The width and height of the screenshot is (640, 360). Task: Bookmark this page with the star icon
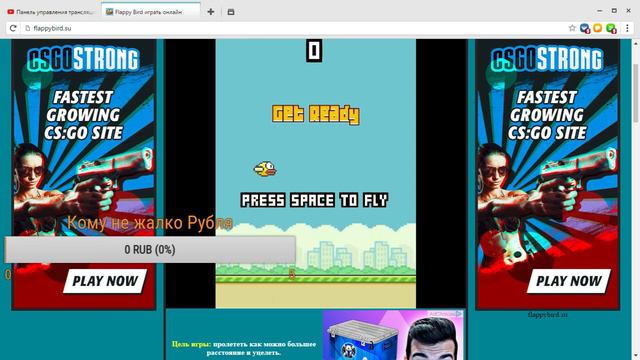[x=572, y=28]
